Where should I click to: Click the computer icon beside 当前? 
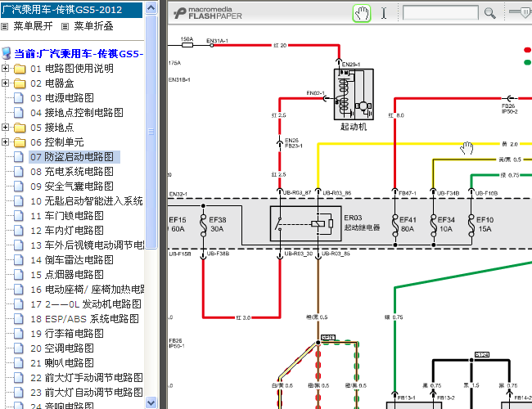click(6, 54)
